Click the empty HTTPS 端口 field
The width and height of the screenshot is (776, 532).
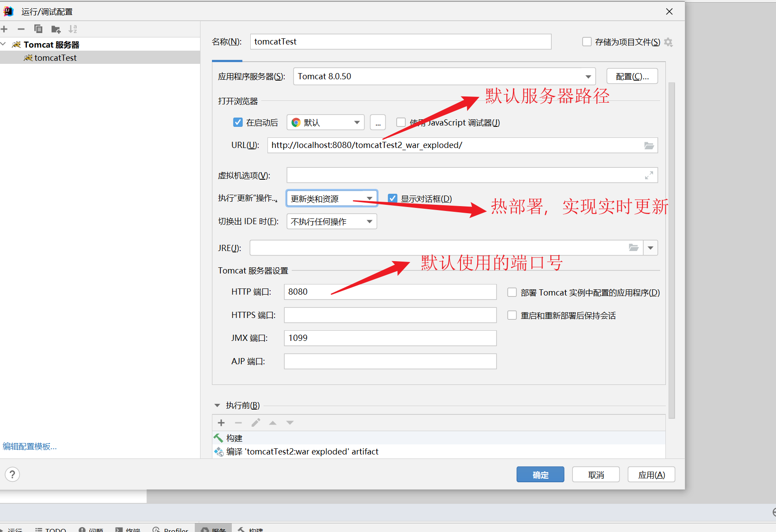click(390, 315)
